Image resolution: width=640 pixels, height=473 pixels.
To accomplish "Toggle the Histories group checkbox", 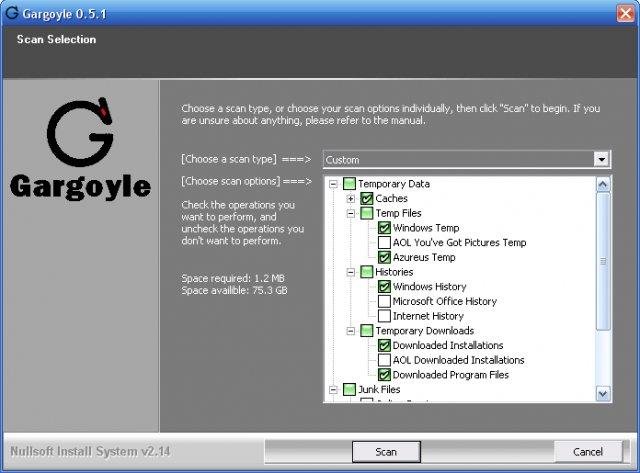I will tap(367, 272).
